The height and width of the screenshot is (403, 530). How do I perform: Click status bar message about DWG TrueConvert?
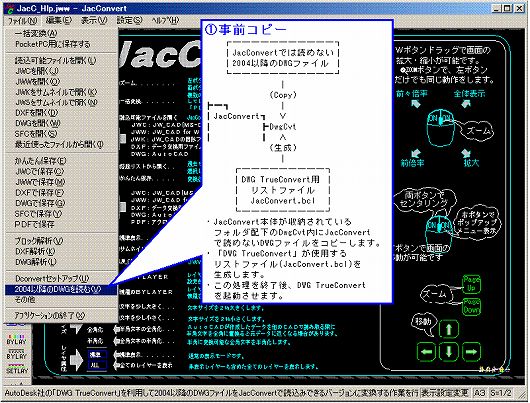(211, 393)
